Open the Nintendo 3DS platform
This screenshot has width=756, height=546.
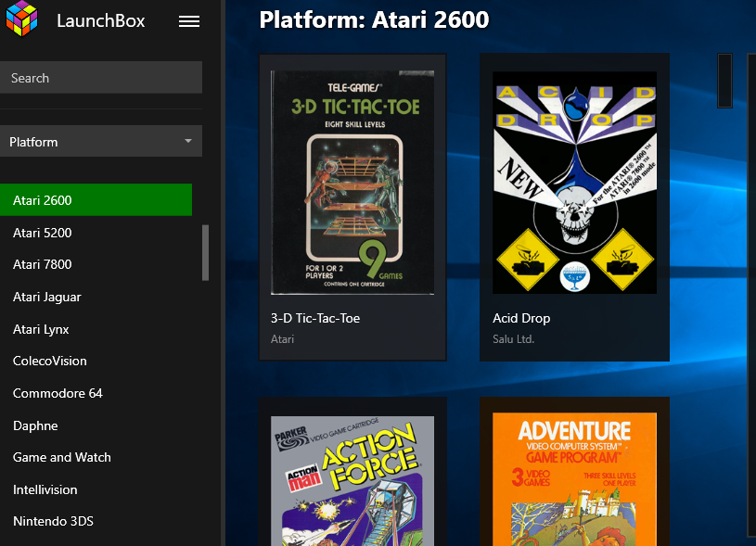click(x=53, y=521)
